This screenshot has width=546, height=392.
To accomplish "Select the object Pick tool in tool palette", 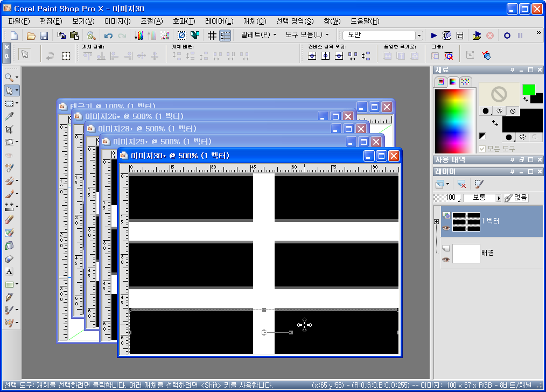I will (9, 90).
